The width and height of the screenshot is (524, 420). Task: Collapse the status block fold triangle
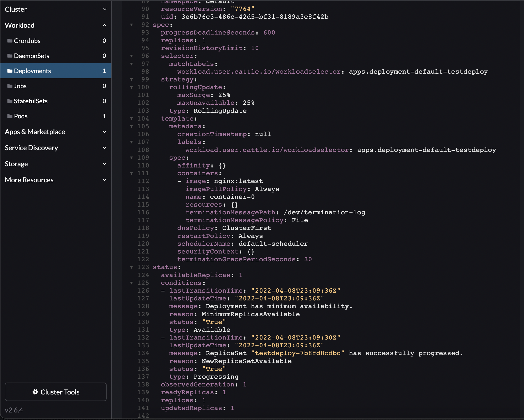(132, 267)
